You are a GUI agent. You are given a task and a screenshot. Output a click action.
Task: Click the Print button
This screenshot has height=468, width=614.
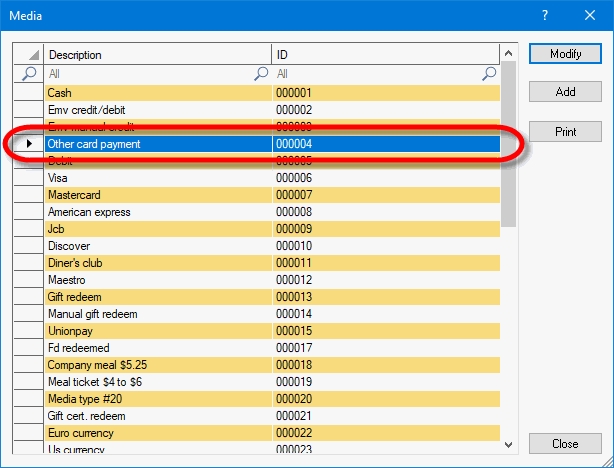point(565,131)
